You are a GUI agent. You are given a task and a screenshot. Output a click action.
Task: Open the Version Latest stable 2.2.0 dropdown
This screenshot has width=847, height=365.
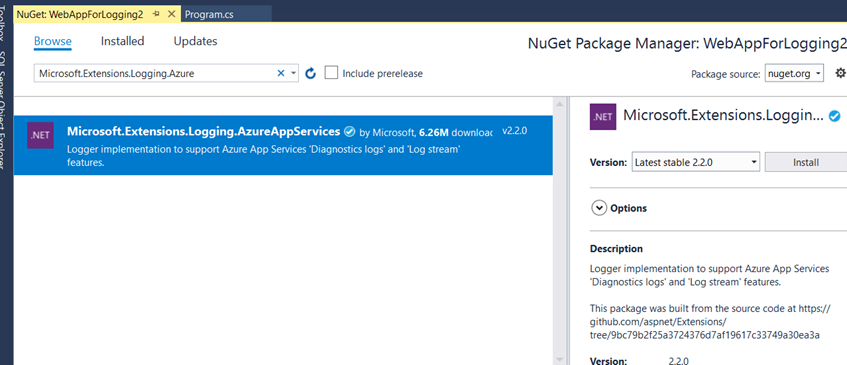click(x=696, y=162)
